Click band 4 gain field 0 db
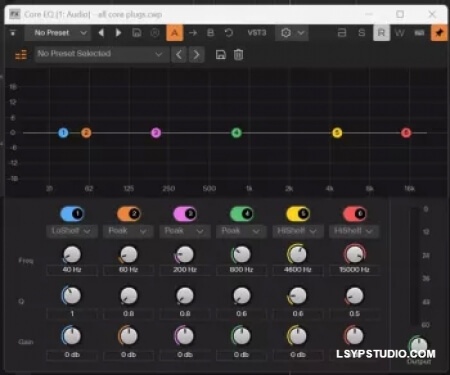Image resolution: width=450 pixels, height=375 pixels. [242, 355]
